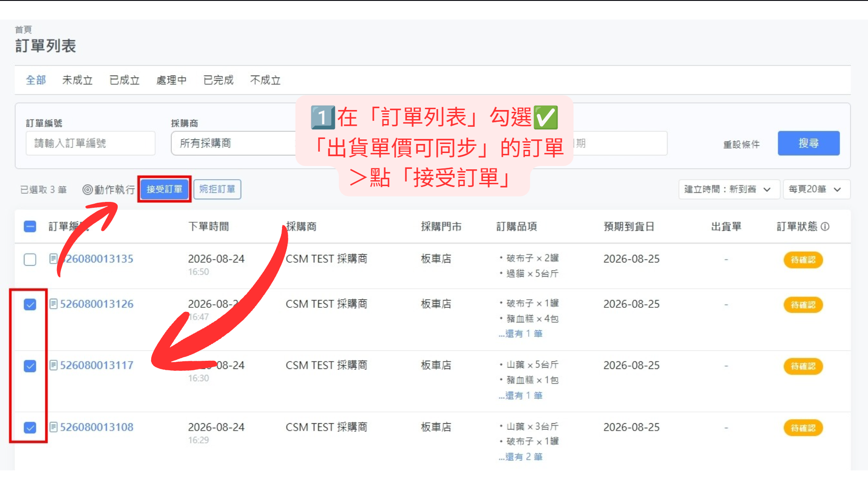Click the 接受訂單 button

164,189
